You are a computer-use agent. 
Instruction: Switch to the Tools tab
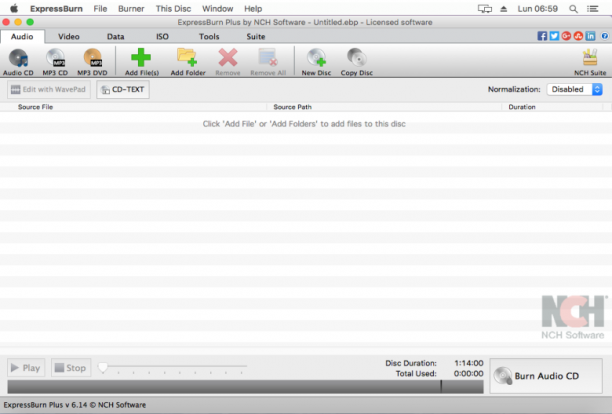click(x=209, y=36)
